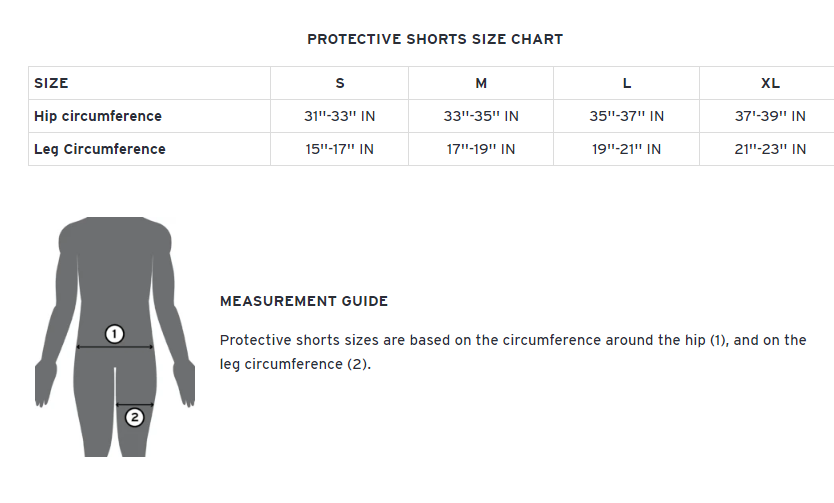Viewport: 834px width, 503px height.
Task: Select the SIZE header cell
Action: coord(149,83)
